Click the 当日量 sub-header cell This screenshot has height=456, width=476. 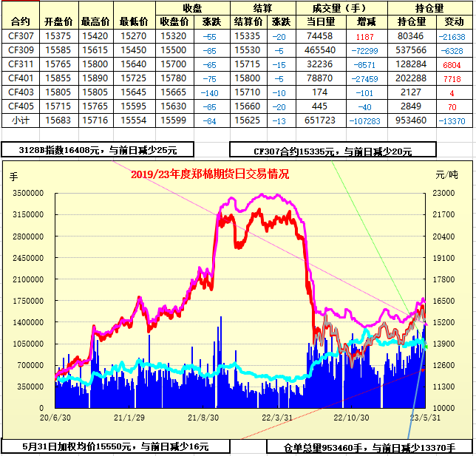(319, 21)
